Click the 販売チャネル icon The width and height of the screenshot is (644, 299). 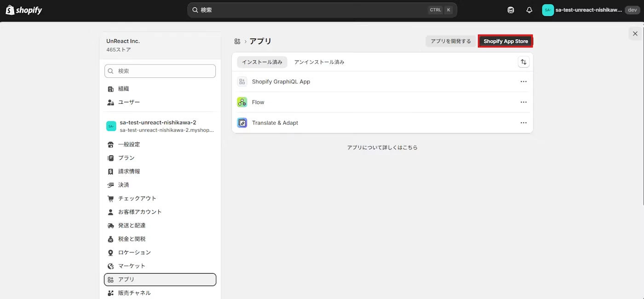click(110, 293)
